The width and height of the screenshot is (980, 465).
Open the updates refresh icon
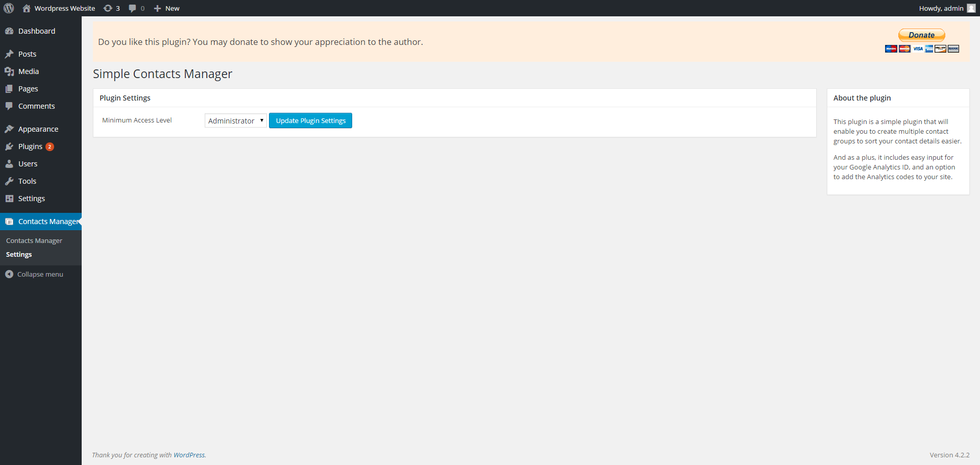pyautogui.click(x=108, y=8)
